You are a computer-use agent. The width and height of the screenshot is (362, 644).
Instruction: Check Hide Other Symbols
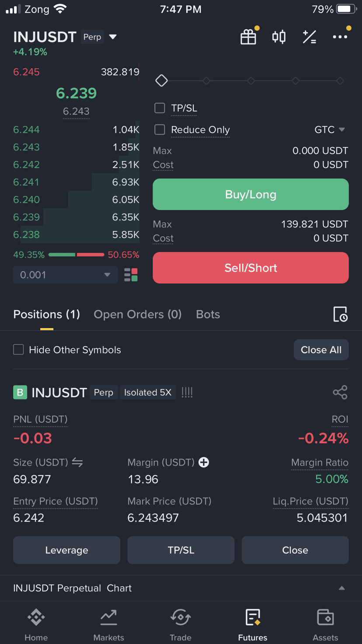(18, 350)
